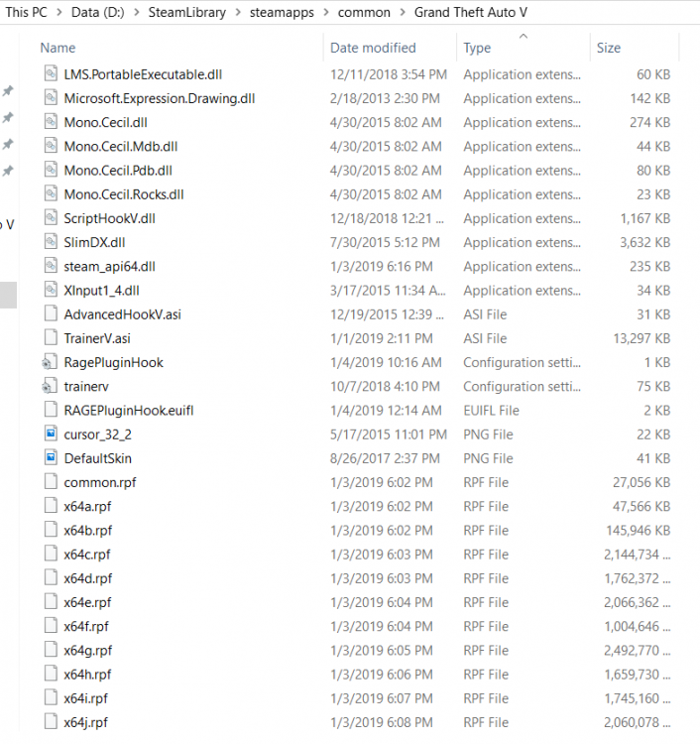Click the Microsoft.Expression.Drawing.dll file icon
The image size is (700, 744).
pyautogui.click(x=51, y=98)
